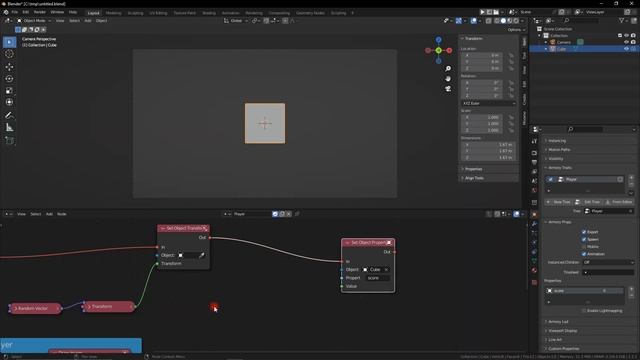Toggle the Player trait enable checkbox

point(551,180)
